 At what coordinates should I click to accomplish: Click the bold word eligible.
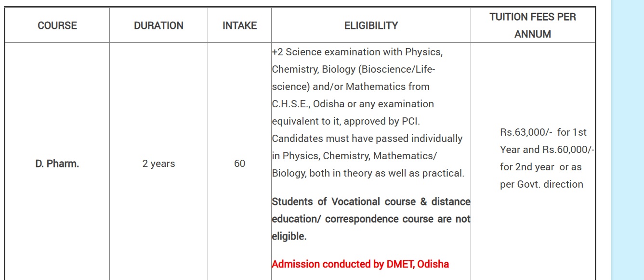(x=289, y=236)
